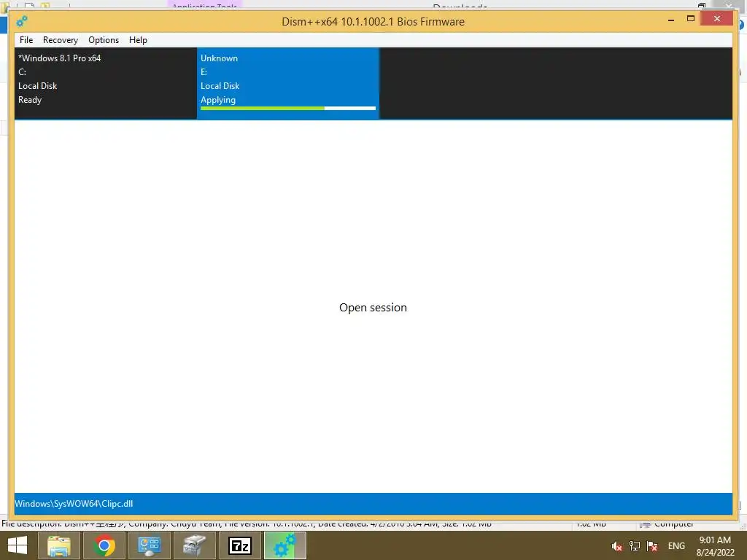This screenshot has width=747, height=560.
Task: Maximize the Dism++ window
Action: [x=691, y=19]
